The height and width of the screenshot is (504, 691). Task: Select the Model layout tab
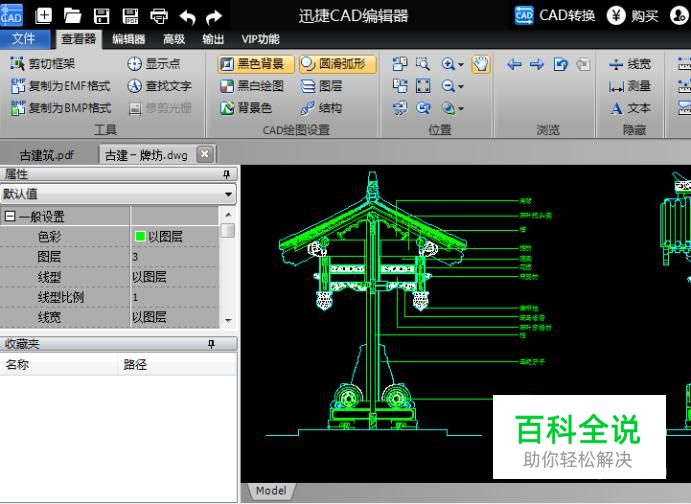point(271,491)
